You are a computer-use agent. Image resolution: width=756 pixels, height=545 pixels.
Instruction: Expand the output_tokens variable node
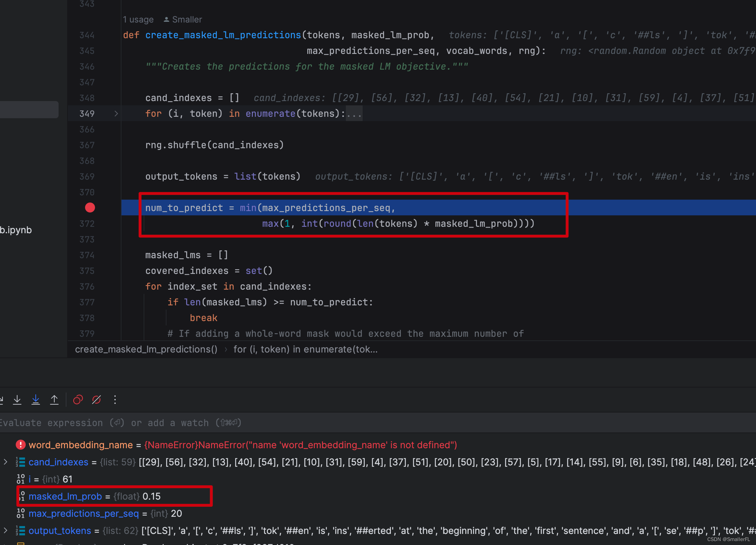[x=5, y=530]
